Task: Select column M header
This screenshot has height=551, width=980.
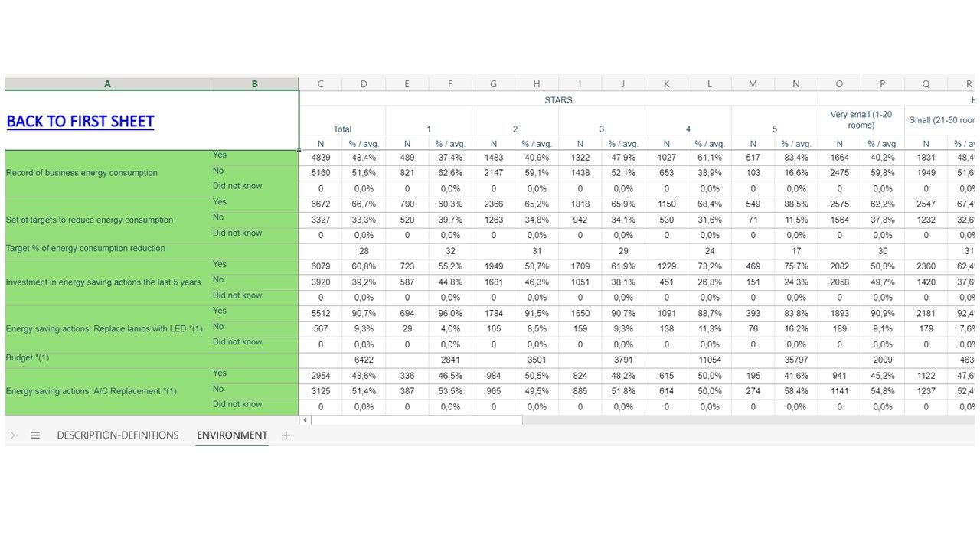Action: pos(753,84)
